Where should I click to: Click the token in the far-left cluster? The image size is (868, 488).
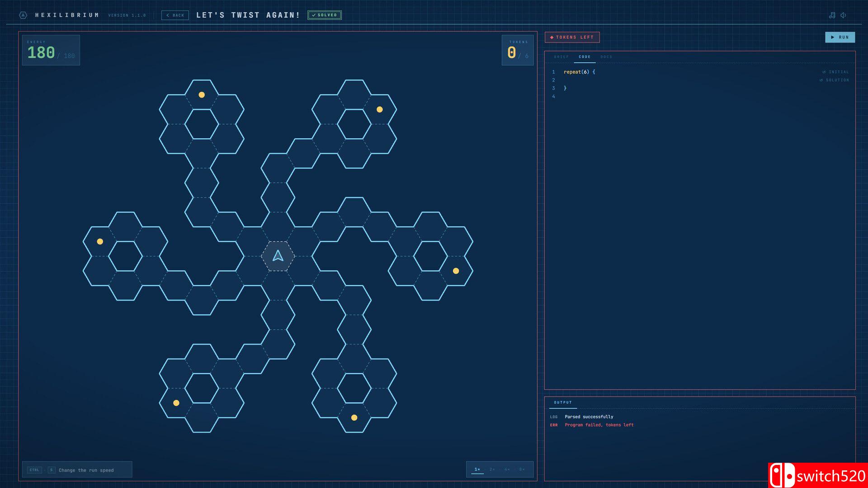pos(100,242)
